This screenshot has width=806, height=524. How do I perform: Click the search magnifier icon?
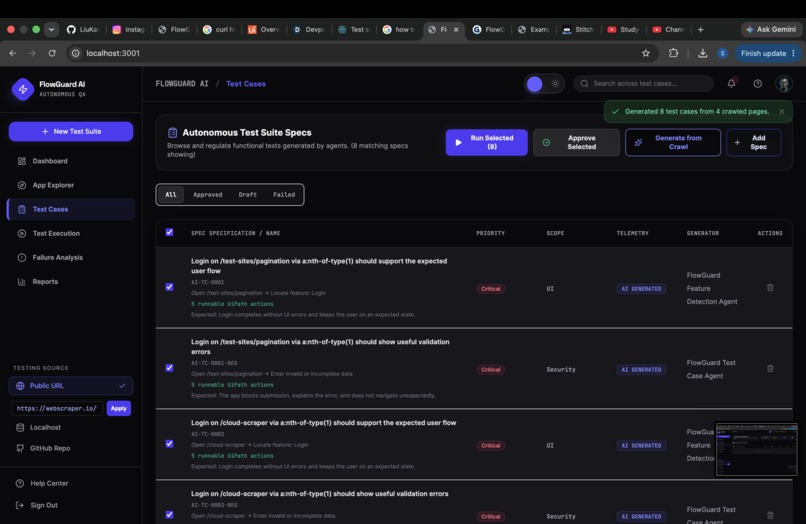coord(584,84)
